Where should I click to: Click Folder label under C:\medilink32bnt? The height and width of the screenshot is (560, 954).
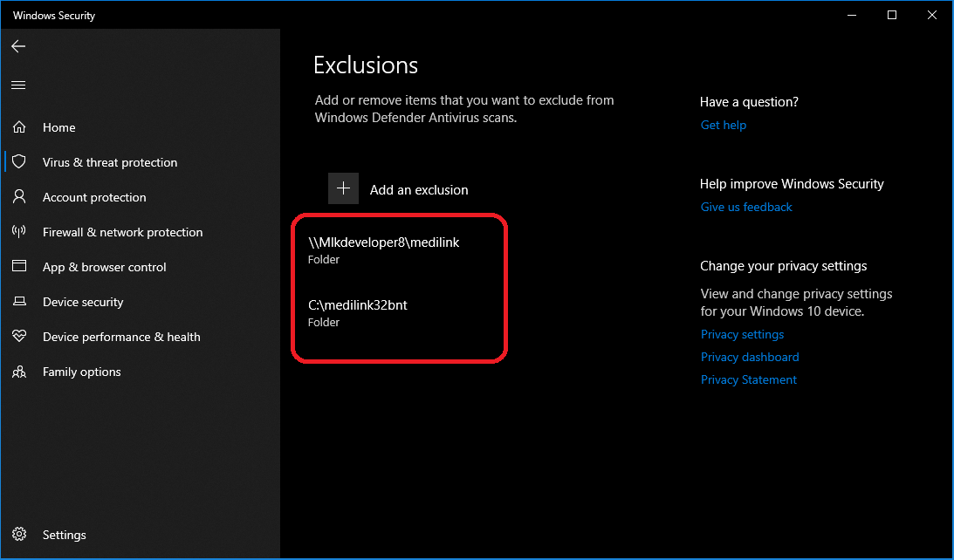tap(324, 322)
